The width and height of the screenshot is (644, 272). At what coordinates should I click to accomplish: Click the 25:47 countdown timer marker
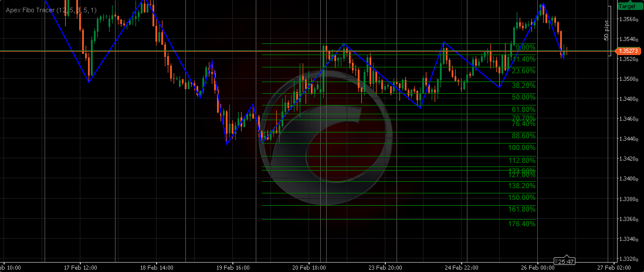click(565, 261)
